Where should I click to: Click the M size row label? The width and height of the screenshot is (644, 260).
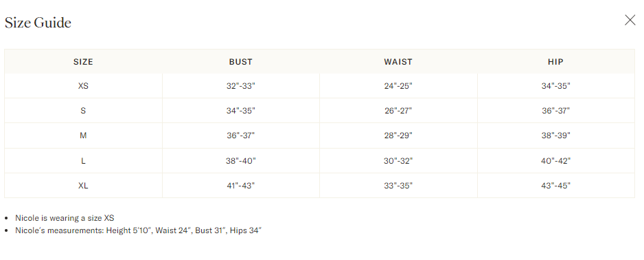click(x=83, y=136)
